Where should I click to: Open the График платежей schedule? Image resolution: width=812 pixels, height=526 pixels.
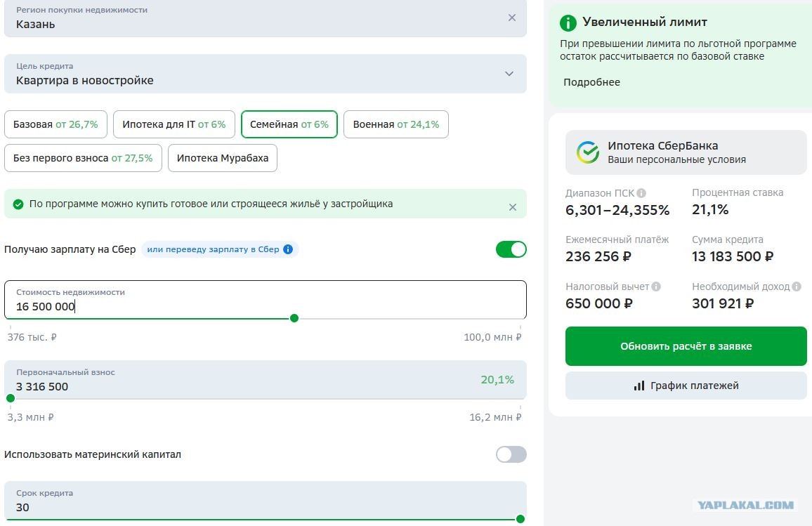pyautogui.click(x=686, y=386)
